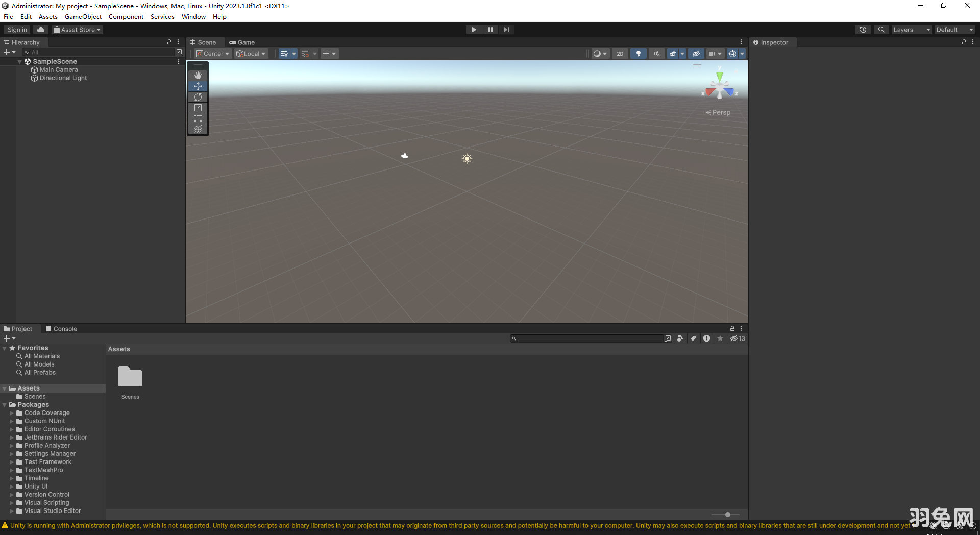980x535 pixels.
Task: Select the Move tool
Action: [198, 86]
